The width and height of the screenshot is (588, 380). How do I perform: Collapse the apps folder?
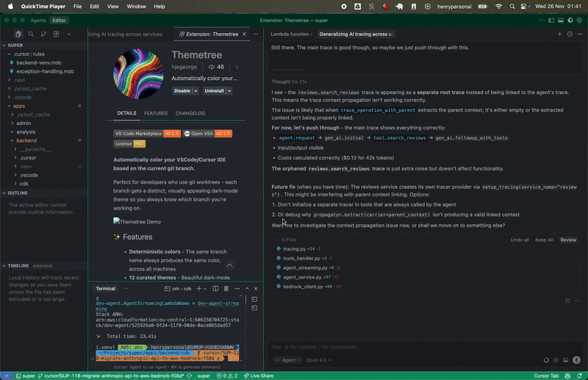19,106
